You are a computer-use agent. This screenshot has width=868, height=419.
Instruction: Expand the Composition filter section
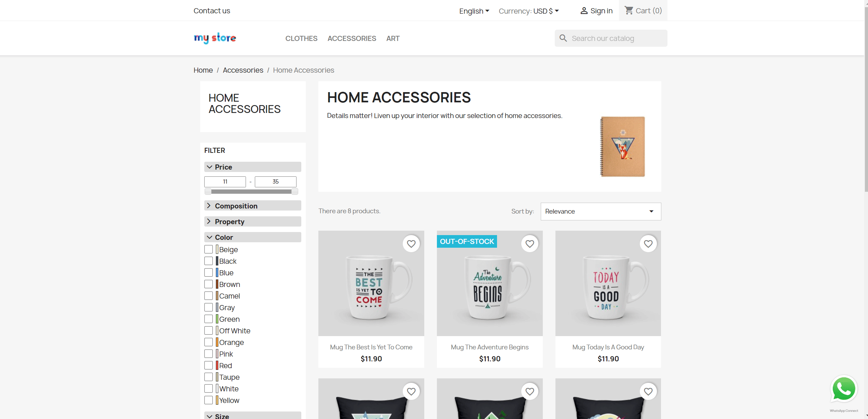coord(252,206)
